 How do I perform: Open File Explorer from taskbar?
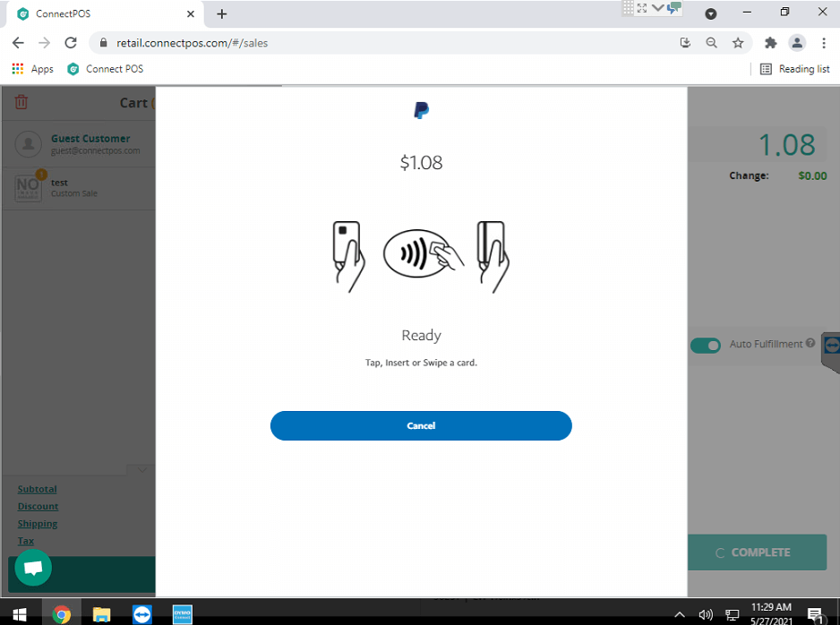[x=101, y=614]
